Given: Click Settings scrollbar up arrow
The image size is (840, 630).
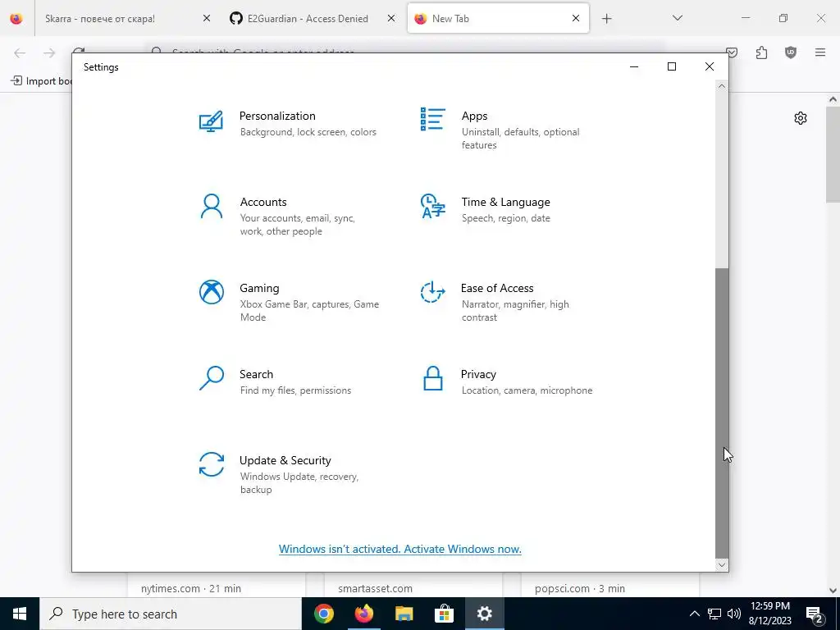Looking at the screenshot, I should pyautogui.click(x=722, y=85).
